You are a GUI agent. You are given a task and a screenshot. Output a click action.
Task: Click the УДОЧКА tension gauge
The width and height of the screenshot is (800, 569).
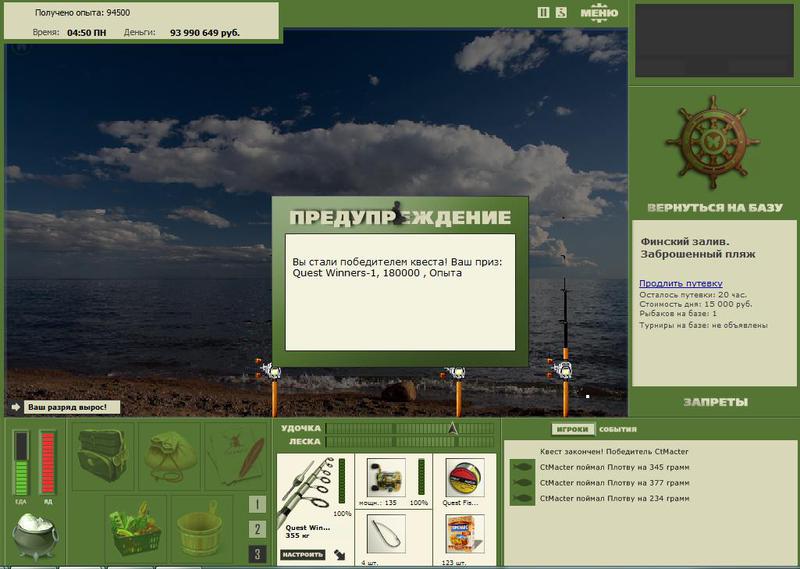pos(410,428)
